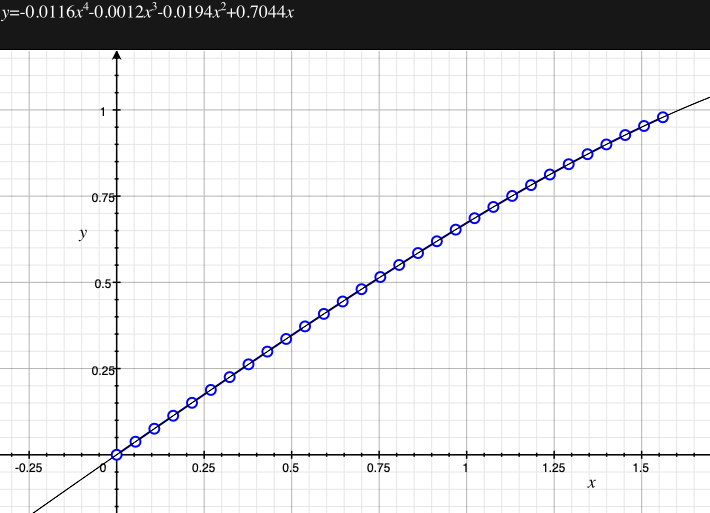Screen dimensions: 710x513
Task: Click the polynomial equation text at top
Action: 147,12
